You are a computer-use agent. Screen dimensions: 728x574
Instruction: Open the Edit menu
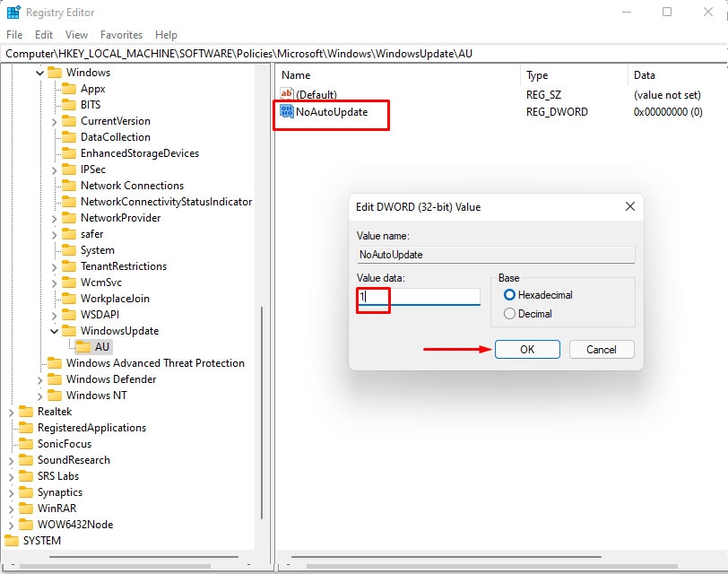point(44,35)
